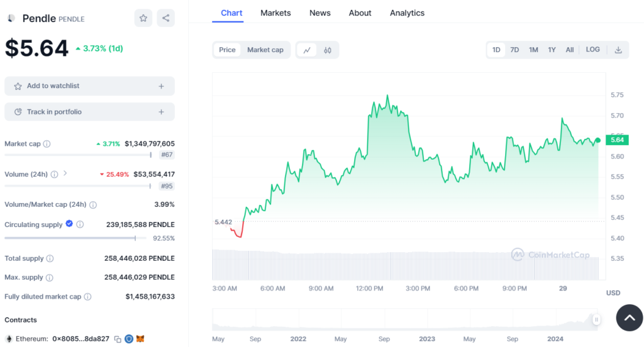The image size is (644, 347).
Task: Select the line chart type icon
Action: point(307,50)
